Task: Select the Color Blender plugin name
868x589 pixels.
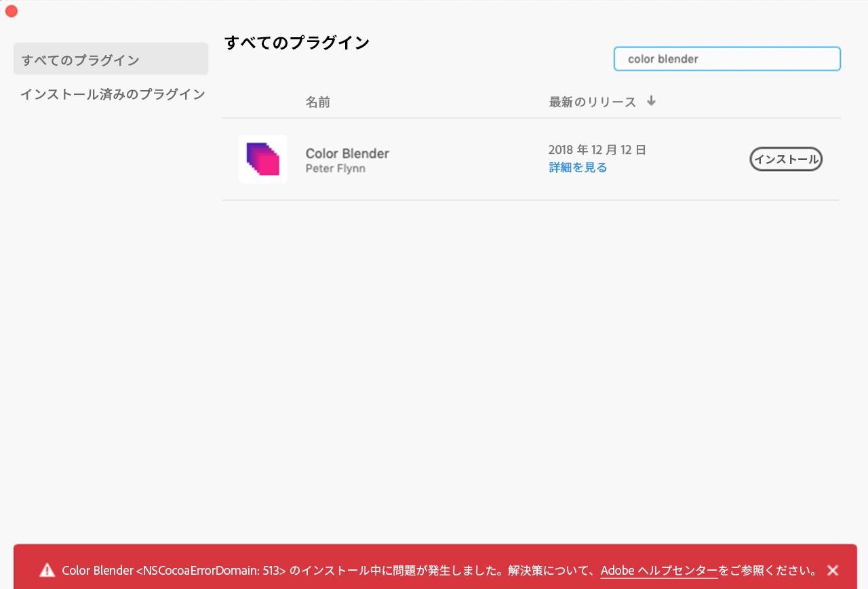Action: tap(347, 153)
